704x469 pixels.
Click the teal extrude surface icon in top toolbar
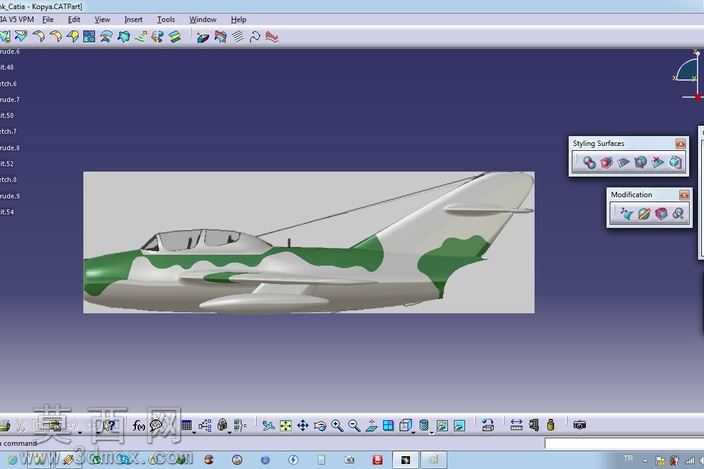123,36
